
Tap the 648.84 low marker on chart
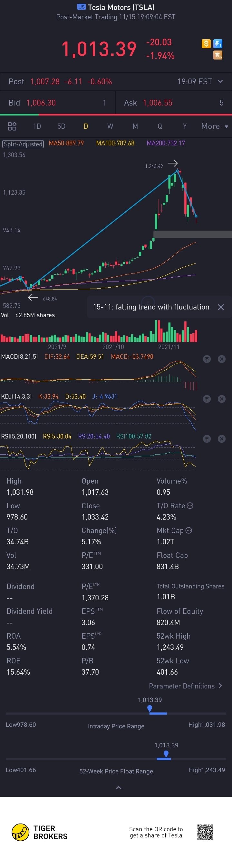pyautogui.click(x=50, y=299)
